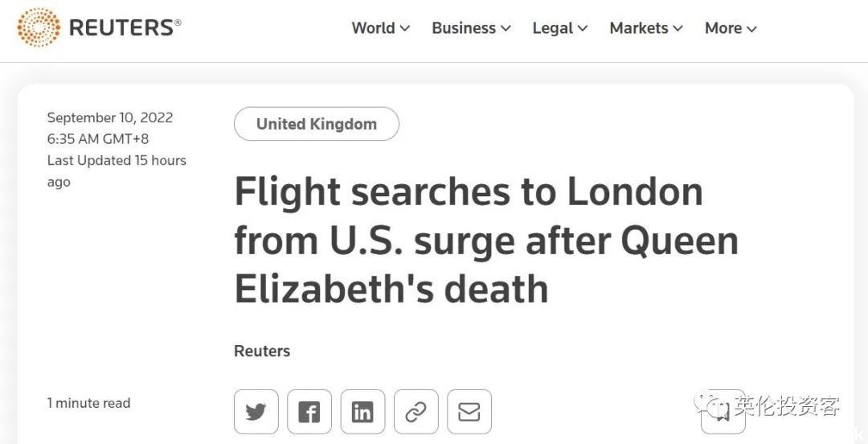Share article on Twitter
Viewport: 868px width, 444px height.
[x=256, y=412]
